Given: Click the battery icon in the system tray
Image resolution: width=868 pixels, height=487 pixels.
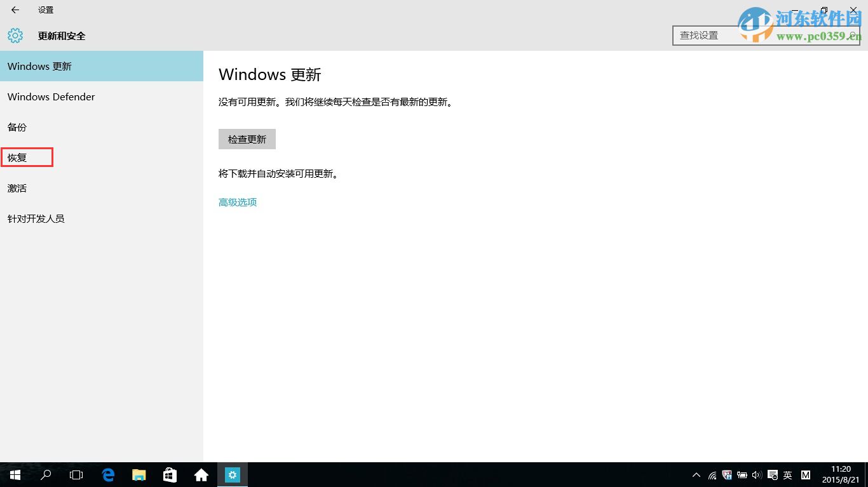Looking at the screenshot, I should (742, 474).
